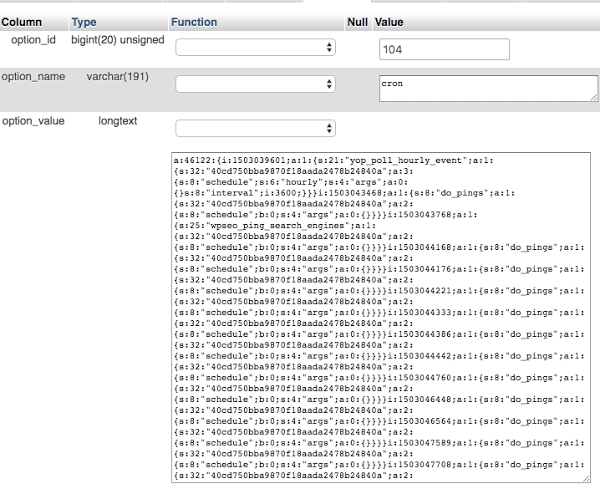600x489 pixels.
Task: Select the option_id column name
Action: pyautogui.click(x=34, y=38)
